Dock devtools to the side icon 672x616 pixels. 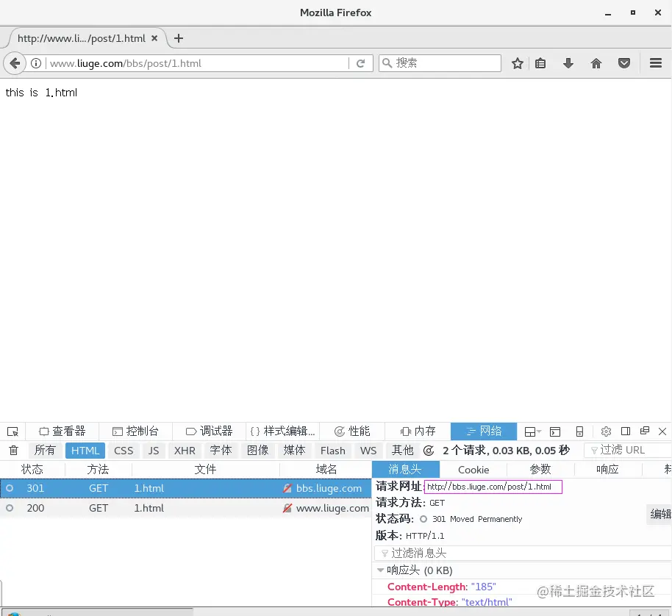point(625,431)
